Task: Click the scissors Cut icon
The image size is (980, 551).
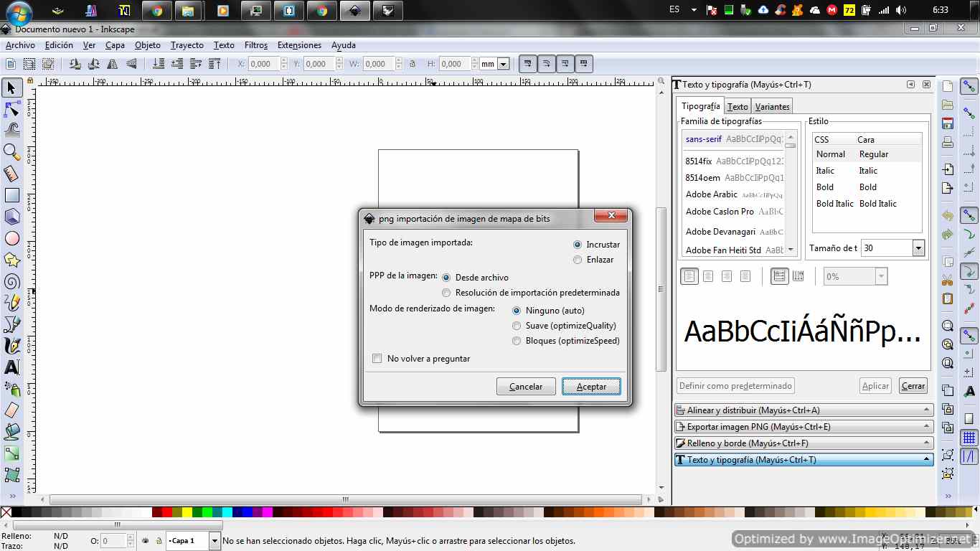Action: 948,281
